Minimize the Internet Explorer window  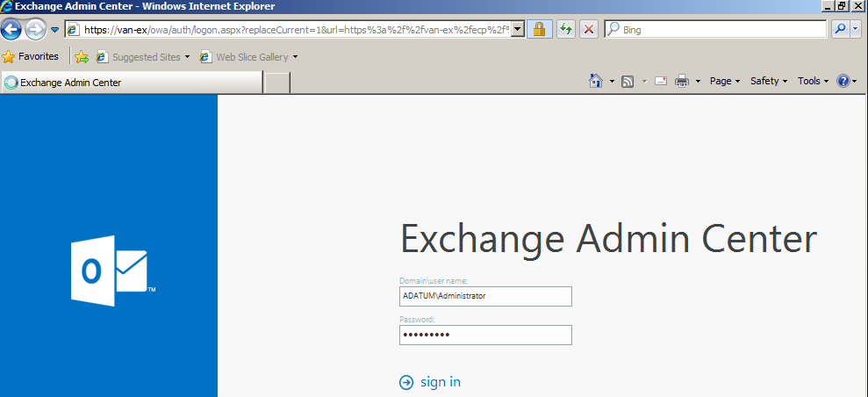(x=828, y=6)
